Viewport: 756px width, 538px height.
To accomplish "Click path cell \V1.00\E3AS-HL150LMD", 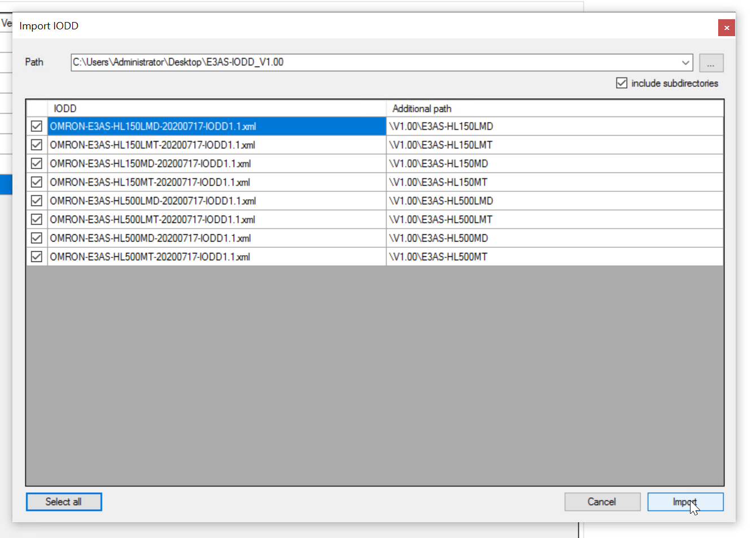I will point(555,126).
